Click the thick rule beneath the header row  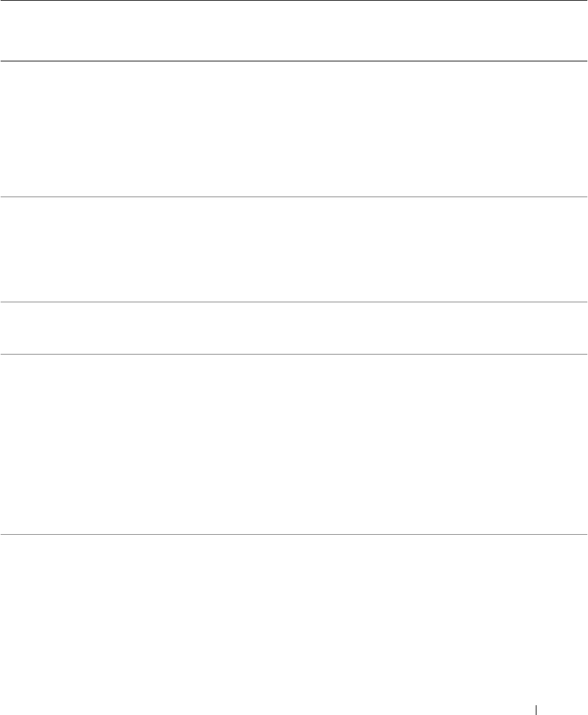tap(294, 61)
